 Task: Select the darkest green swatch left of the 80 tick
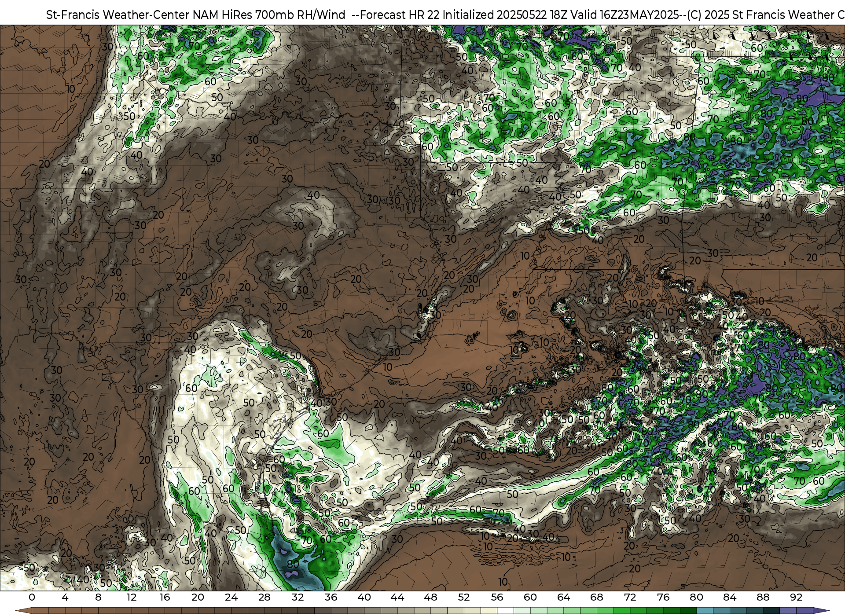(688, 611)
